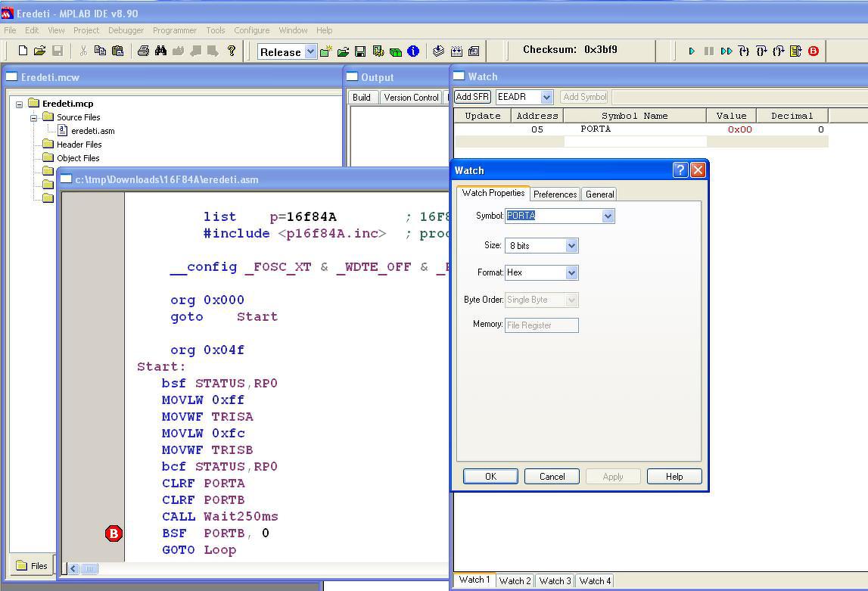The image size is (868, 591).
Task: Click the Paste clipboard icon
Action: tap(117, 51)
